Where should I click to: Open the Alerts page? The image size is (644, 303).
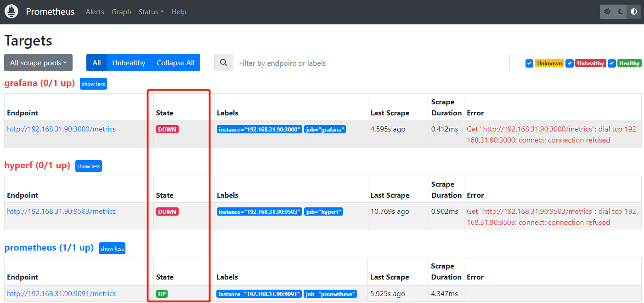tap(95, 12)
